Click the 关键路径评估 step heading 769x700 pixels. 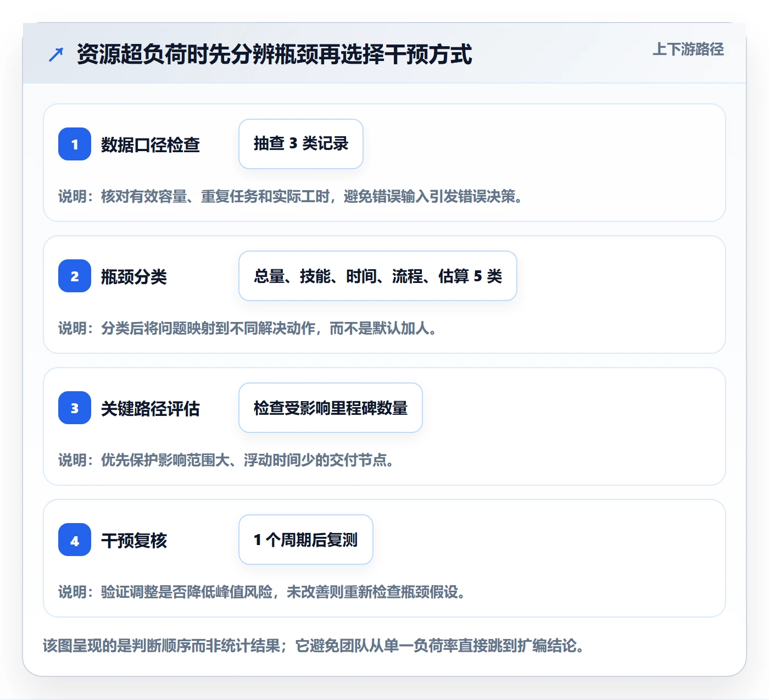click(x=151, y=408)
